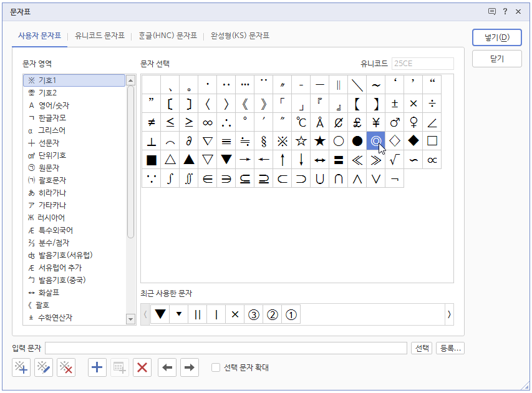
Task: Click the dialog help question mark icon
Action: [x=505, y=11]
